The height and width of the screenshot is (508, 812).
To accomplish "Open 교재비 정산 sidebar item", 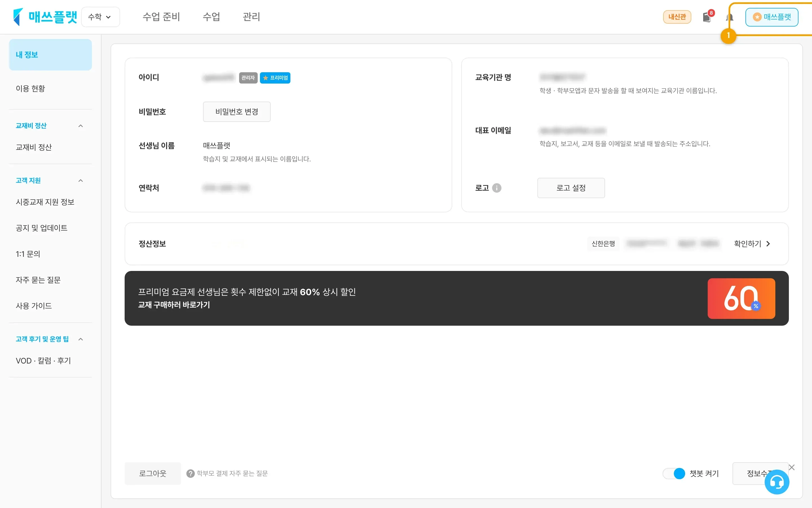I will tap(34, 147).
